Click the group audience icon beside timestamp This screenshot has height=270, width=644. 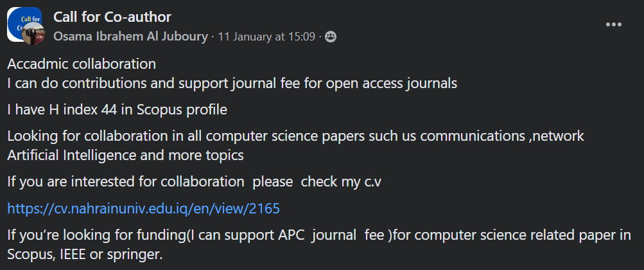coord(330,37)
